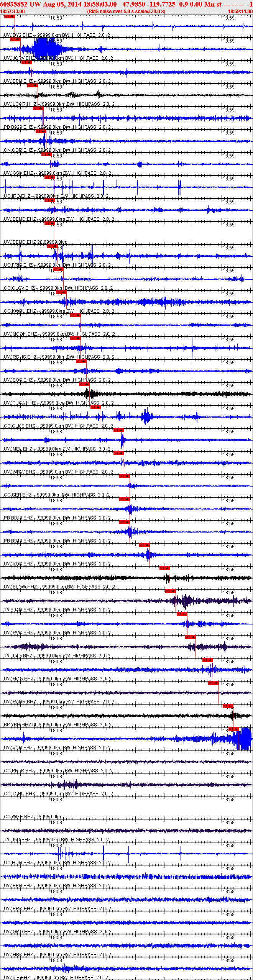Viewport: 253px width, 980px height.
Task: Select the red pick marker on the UW.KOS trace
Action: (x=144, y=545)
